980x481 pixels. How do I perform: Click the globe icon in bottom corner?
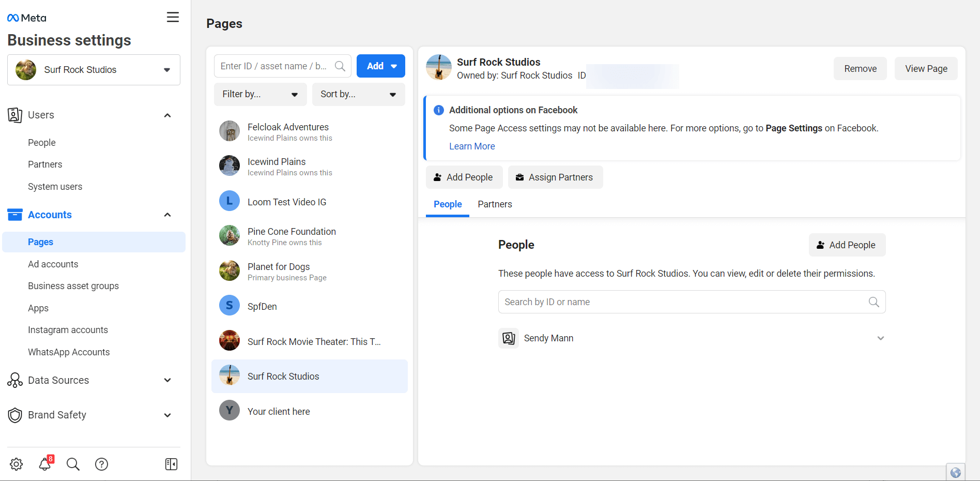coord(955,472)
